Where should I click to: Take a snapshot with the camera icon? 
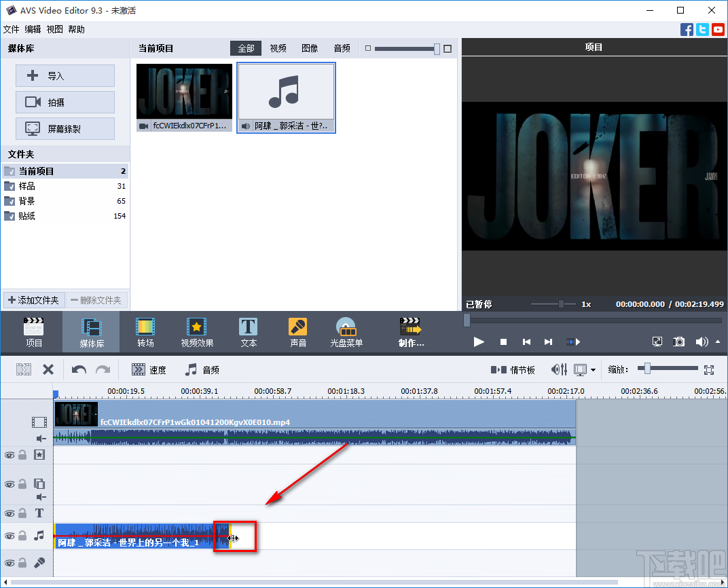tap(678, 342)
